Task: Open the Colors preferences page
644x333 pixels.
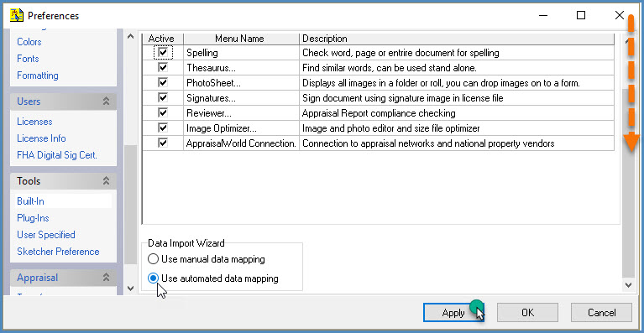Action: pyautogui.click(x=29, y=42)
